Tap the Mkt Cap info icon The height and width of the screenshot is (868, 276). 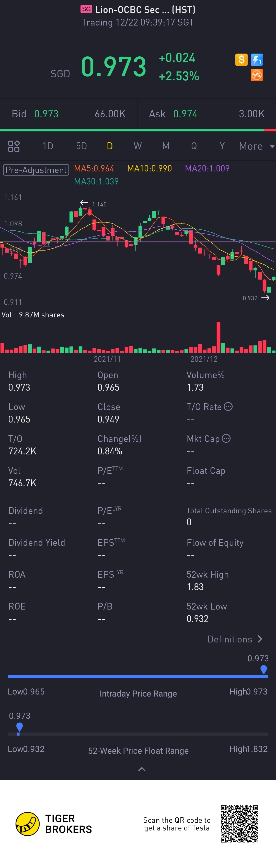(226, 438)
